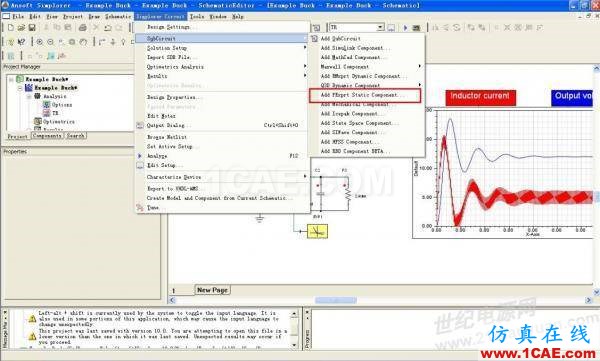Click yellow probe block in schematic

317,231
